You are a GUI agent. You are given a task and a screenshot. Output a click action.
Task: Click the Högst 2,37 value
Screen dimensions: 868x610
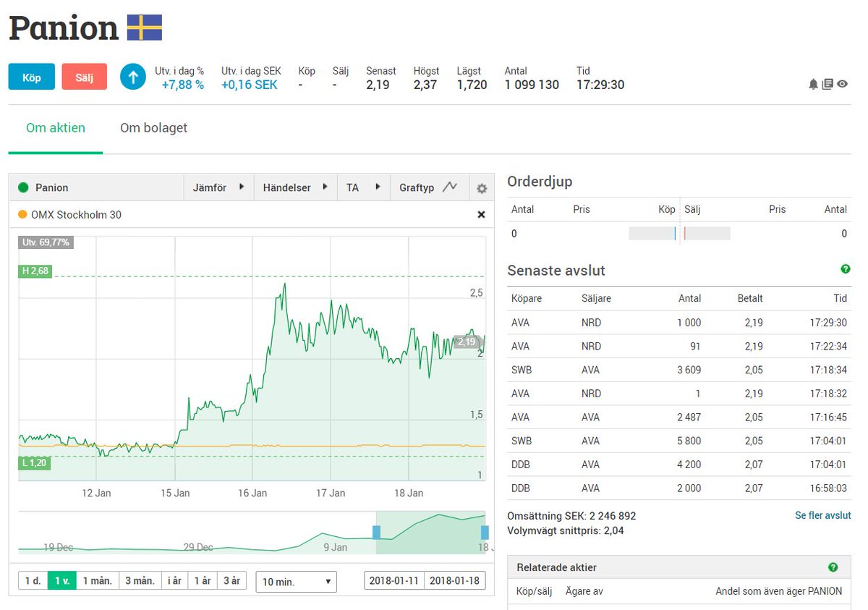point(426,85)
